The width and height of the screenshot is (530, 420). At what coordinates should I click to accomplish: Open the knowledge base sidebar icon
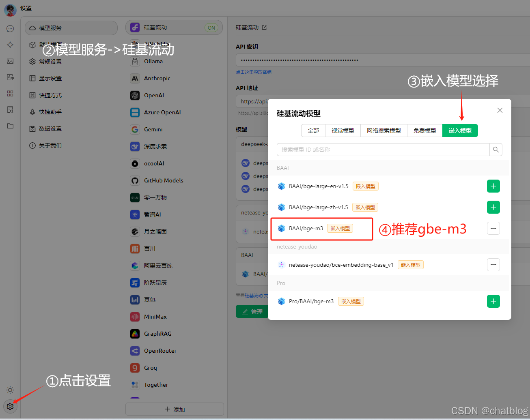pos(10,109)
